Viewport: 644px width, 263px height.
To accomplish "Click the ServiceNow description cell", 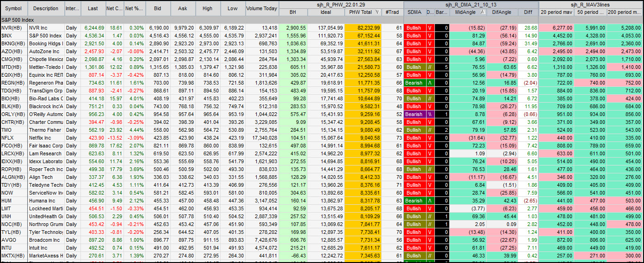I will click(46, 193).
